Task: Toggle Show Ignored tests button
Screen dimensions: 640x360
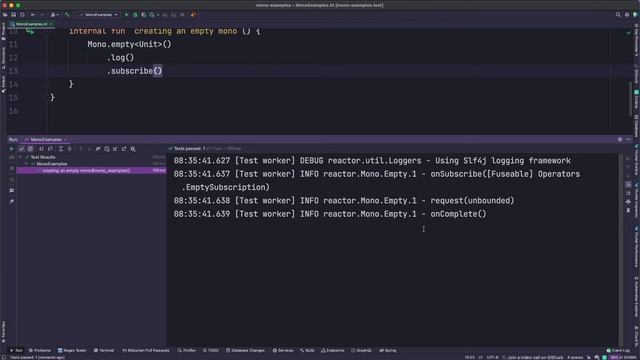Action: point(30,149)
